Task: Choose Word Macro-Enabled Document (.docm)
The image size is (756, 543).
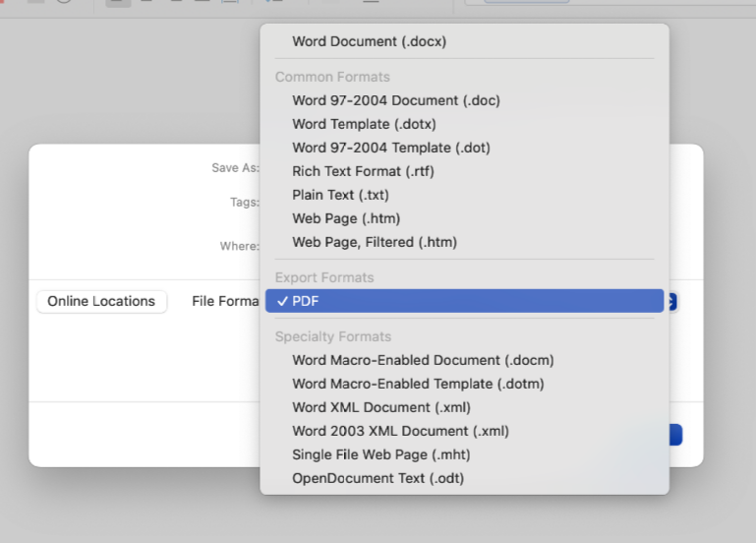Action: (x=464, y=360)
